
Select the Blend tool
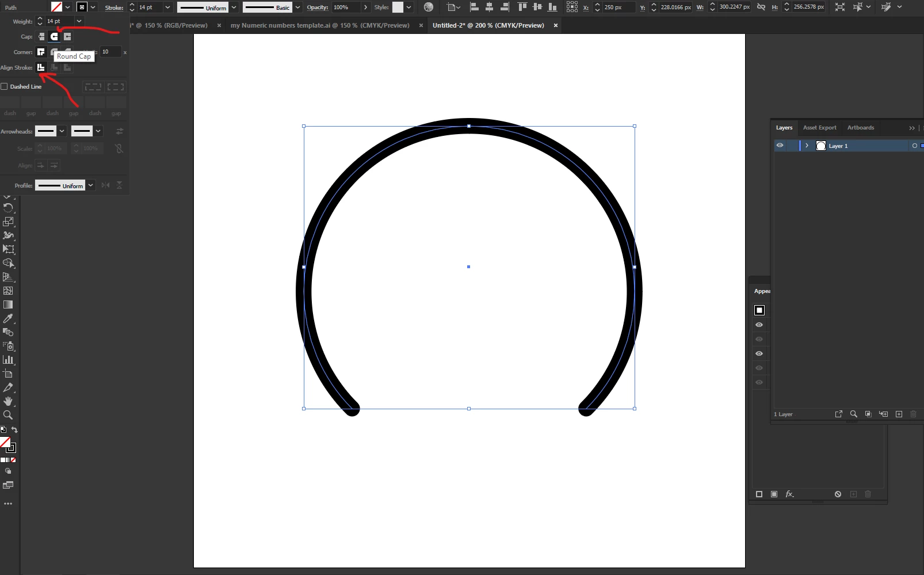pos(8,332)
